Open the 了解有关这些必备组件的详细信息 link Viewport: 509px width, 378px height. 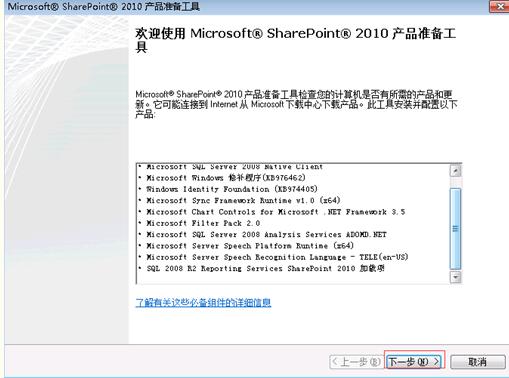pos(203,302)
